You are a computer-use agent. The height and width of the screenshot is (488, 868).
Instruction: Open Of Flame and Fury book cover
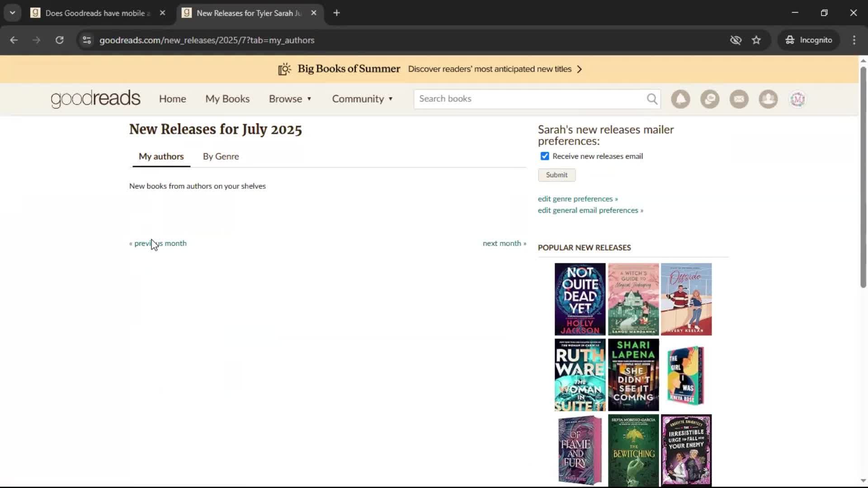point(580,450)
